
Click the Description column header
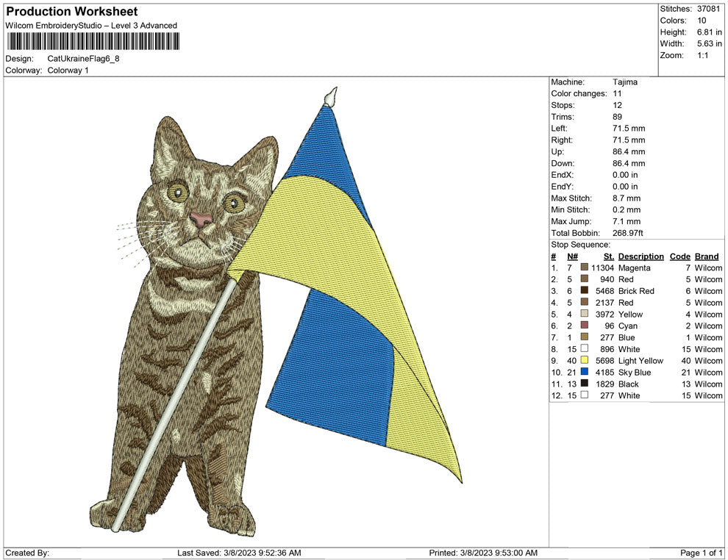coord(640,256)
